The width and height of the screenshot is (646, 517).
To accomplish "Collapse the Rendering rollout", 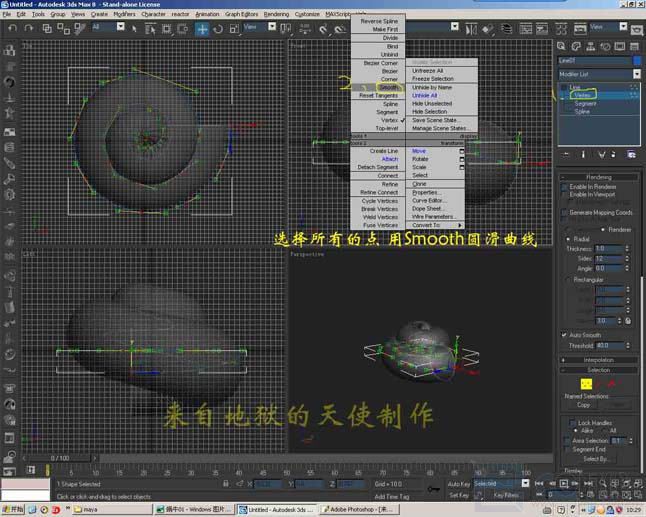I will click(599, 177).
